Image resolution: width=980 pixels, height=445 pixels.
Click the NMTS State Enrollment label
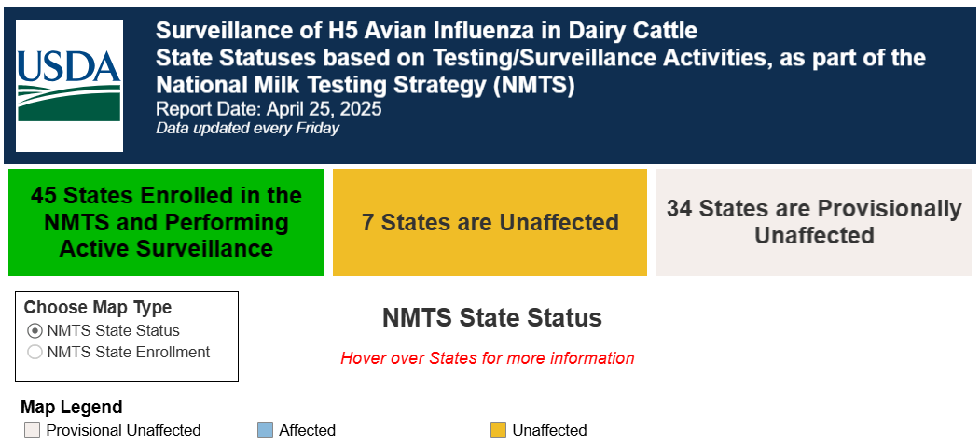click(128, 353)
